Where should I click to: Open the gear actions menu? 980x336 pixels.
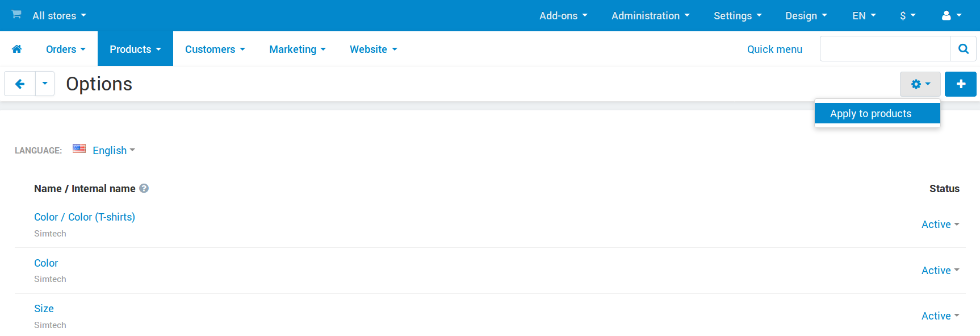click(x=920, y=84)
